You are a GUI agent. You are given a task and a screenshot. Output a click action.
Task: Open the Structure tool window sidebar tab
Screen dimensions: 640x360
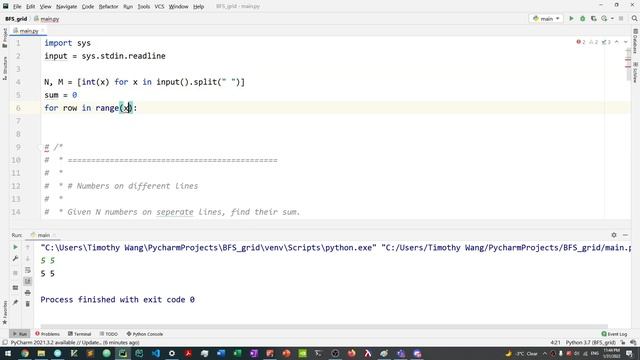click(4, 68)
